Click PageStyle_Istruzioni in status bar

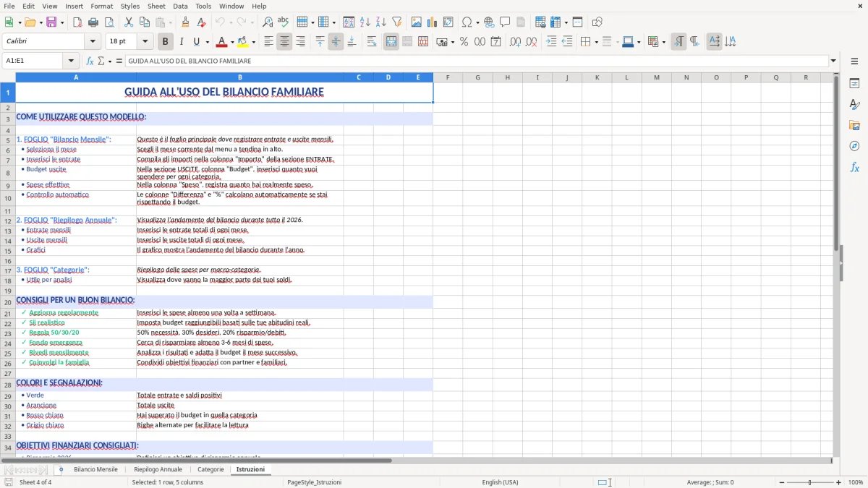[314, 482]
